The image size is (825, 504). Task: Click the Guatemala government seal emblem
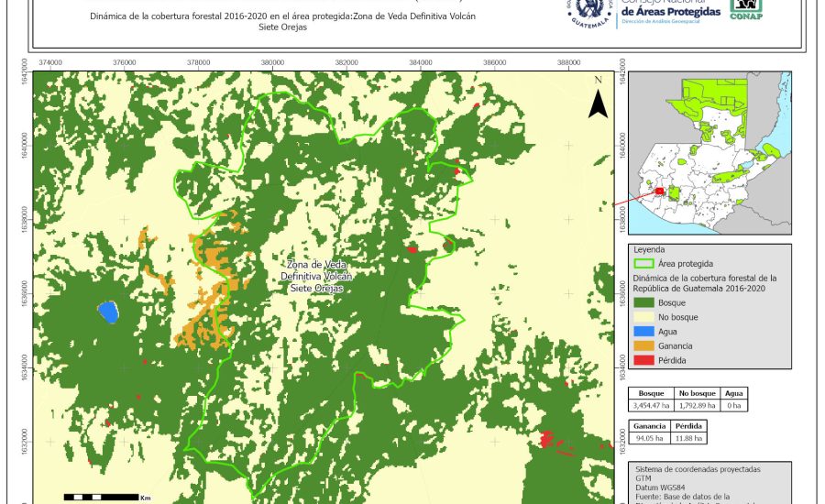(x=588, y=13)
